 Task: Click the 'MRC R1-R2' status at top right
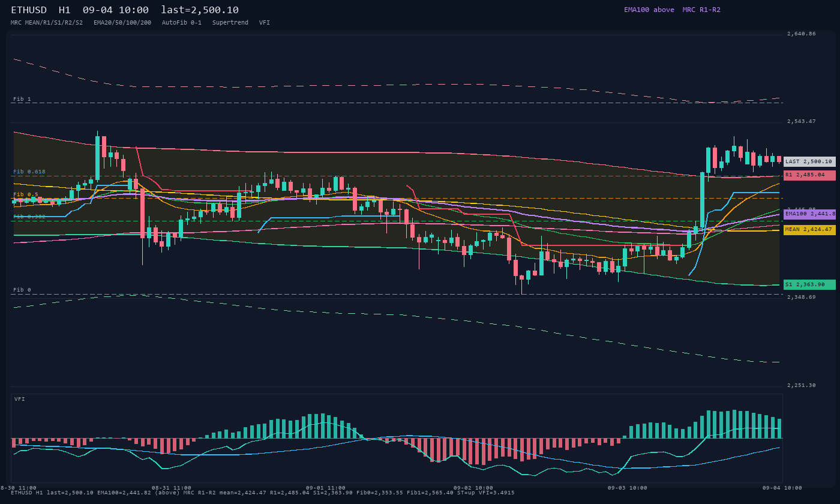701,10
